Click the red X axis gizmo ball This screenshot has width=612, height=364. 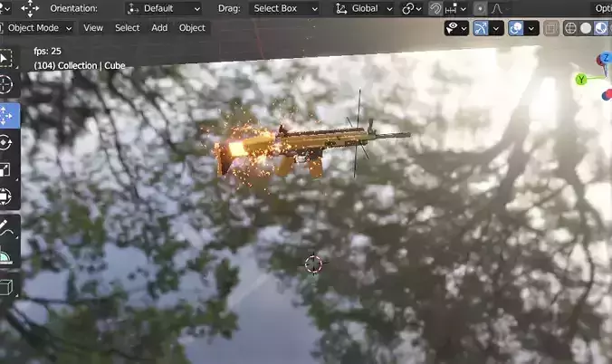[607, 94]
